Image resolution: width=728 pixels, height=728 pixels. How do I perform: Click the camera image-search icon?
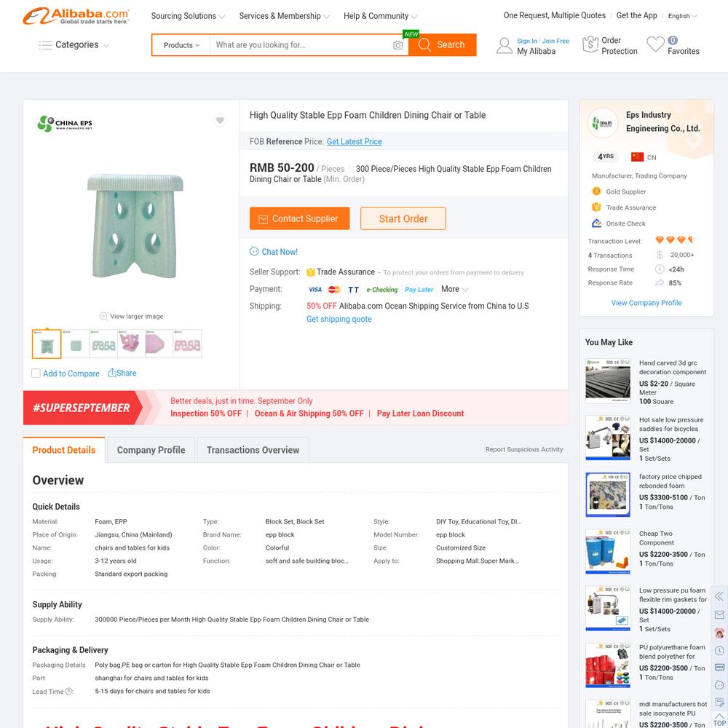[x=398, y=45]
